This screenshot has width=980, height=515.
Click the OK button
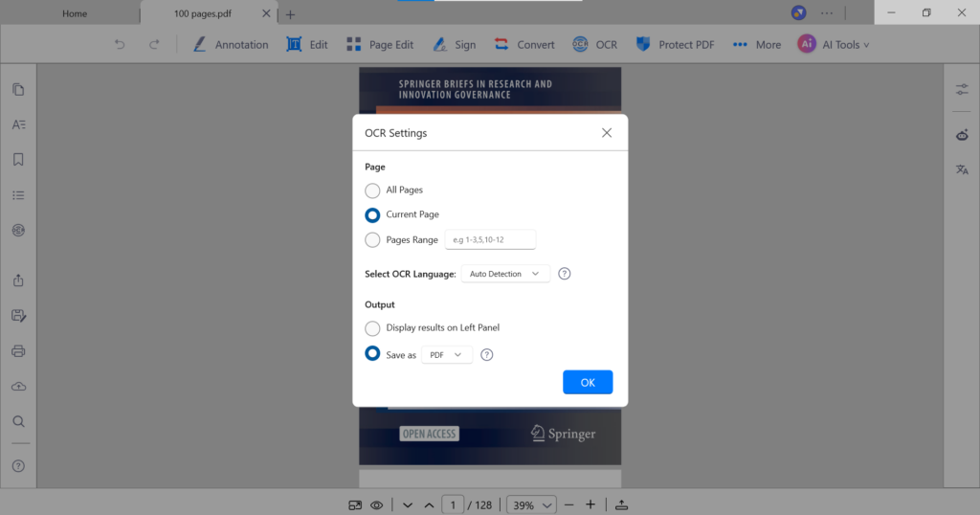point(588,382)
